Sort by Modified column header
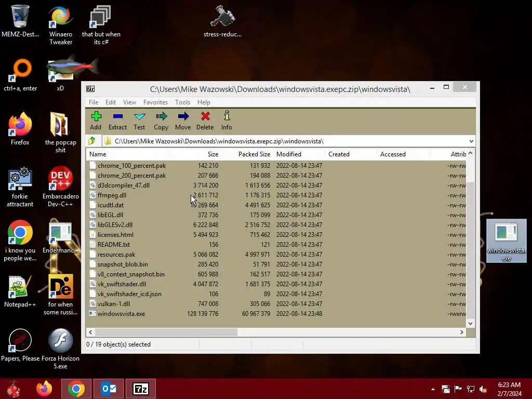 pyautogui.click(x=299, y=154)
